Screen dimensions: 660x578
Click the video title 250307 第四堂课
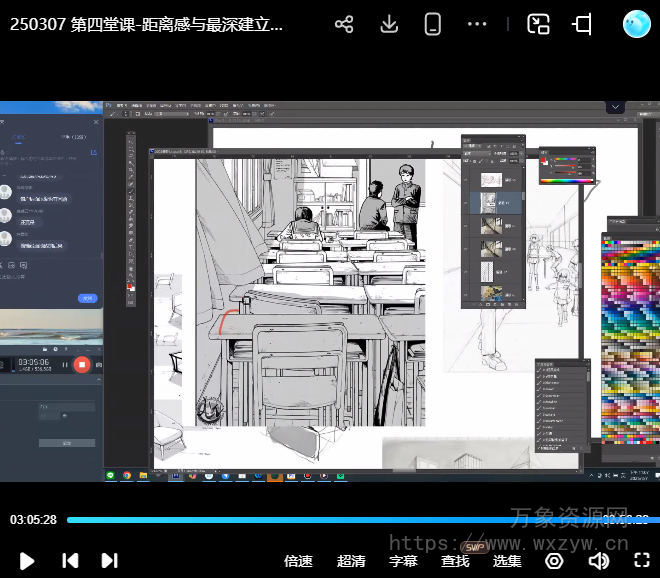(147, 25)
